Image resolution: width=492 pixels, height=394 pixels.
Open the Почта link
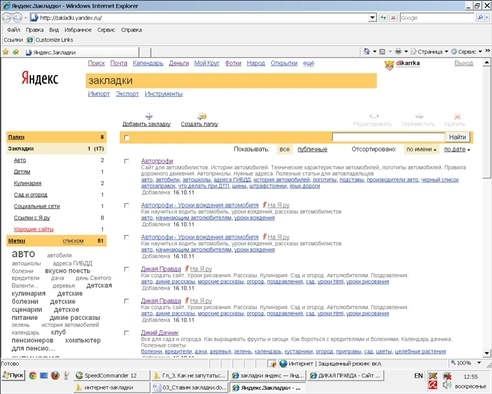tap(119, 63)
